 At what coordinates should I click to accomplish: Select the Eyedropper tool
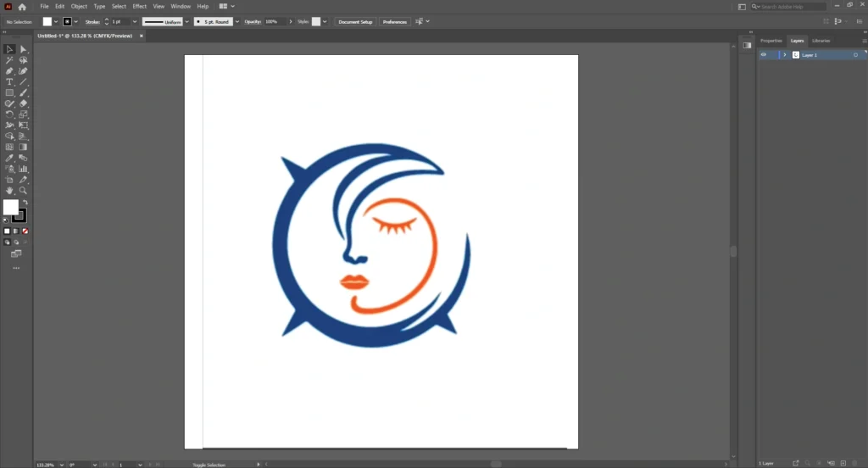pyautogui.click(x=9, y=158)
